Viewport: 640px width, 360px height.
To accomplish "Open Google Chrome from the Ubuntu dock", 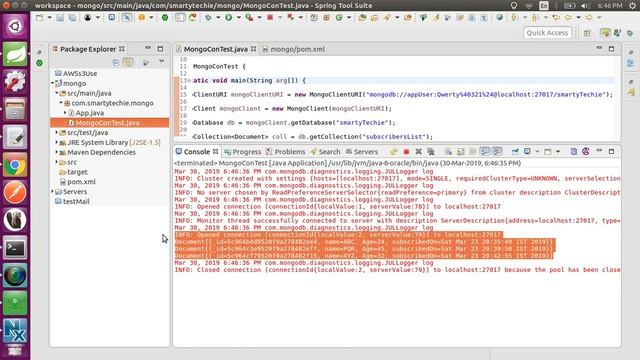I will click(15, 165).
